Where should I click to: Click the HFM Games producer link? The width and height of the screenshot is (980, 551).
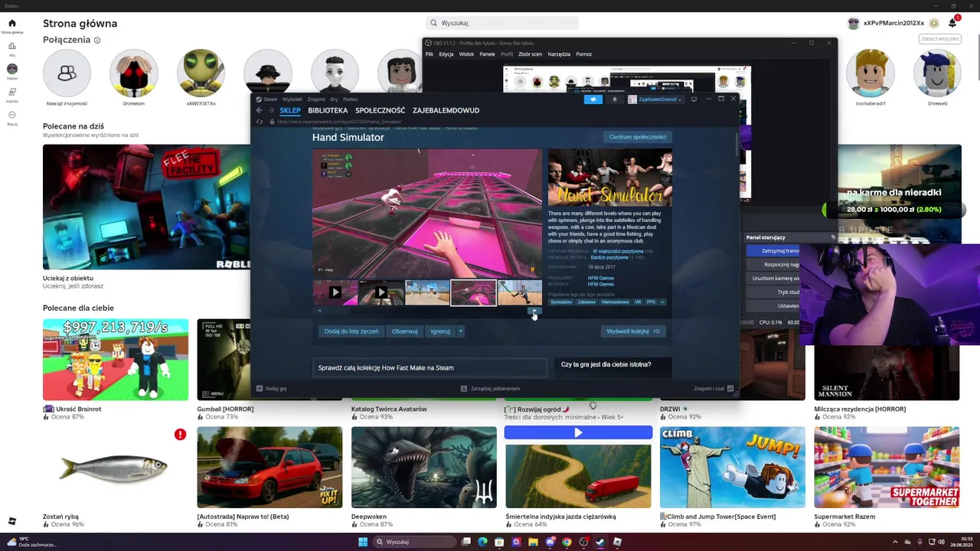point(601,278)
